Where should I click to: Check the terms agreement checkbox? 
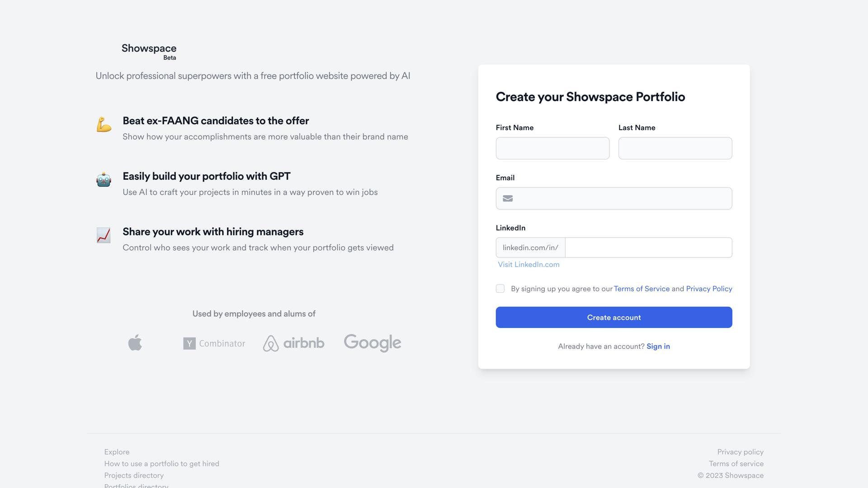[x=500, y=289]
